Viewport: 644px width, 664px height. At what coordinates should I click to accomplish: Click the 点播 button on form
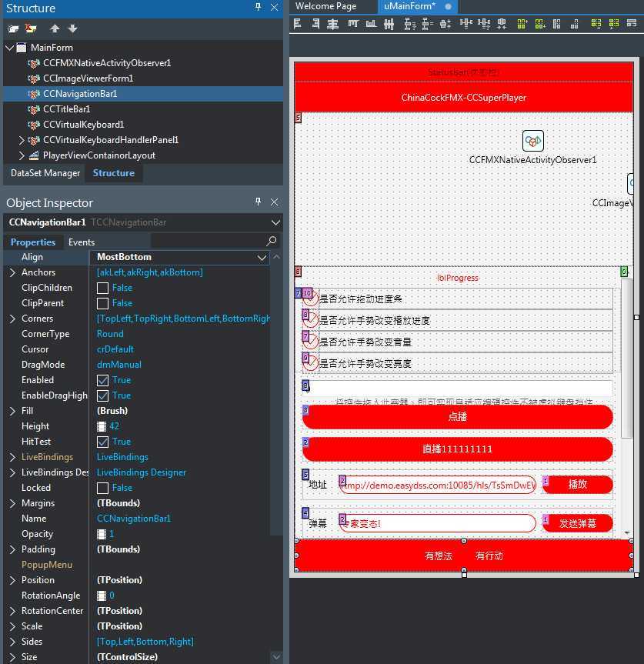458,417
